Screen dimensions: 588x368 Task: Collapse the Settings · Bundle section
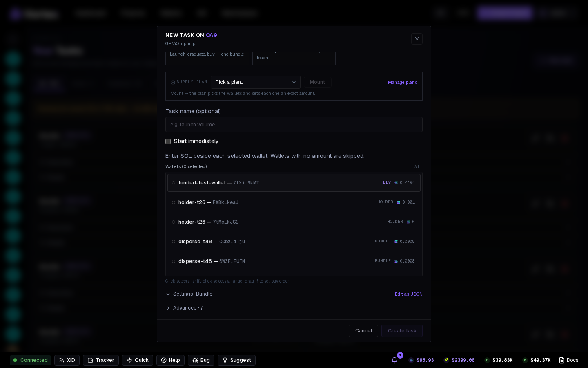[x=189, y=294]
